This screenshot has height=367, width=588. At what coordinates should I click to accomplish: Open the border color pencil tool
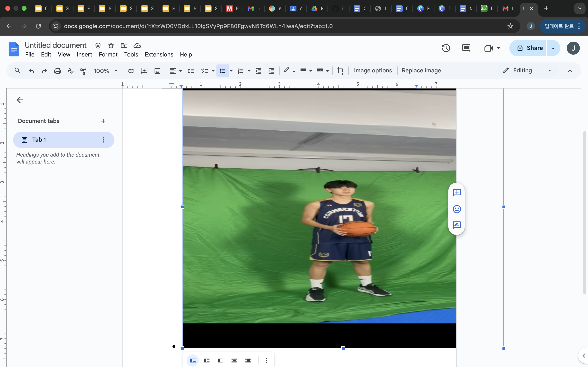pos(286,70)
